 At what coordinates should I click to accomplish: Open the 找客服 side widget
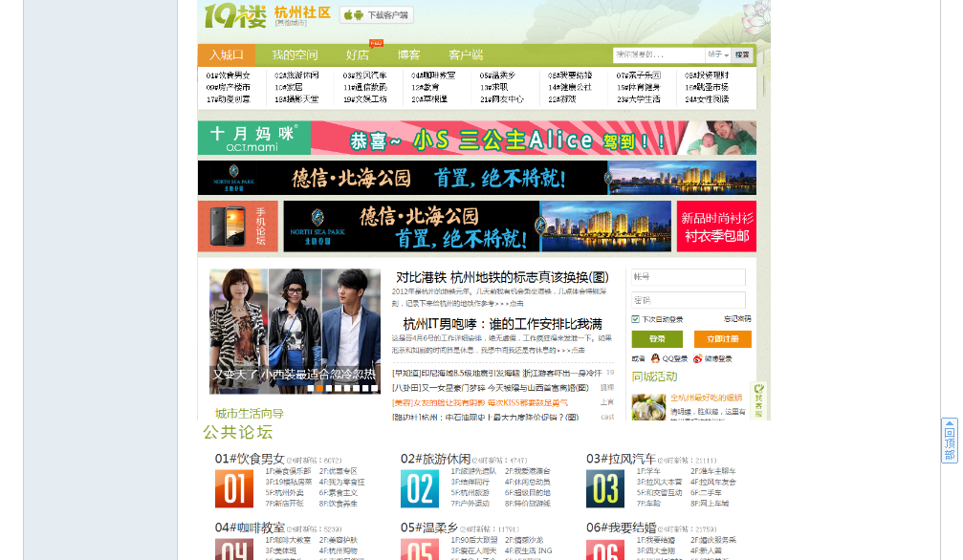pos(759,401)
